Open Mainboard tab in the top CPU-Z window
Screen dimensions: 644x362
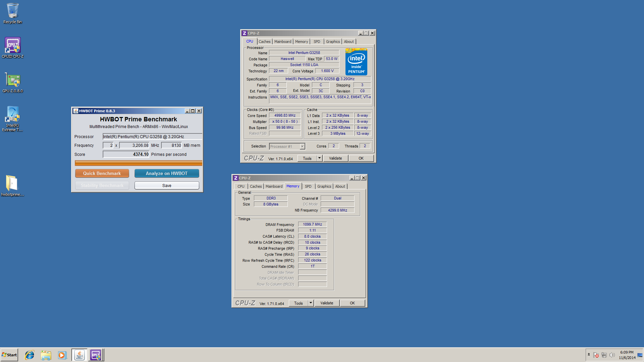click(283, 42)
